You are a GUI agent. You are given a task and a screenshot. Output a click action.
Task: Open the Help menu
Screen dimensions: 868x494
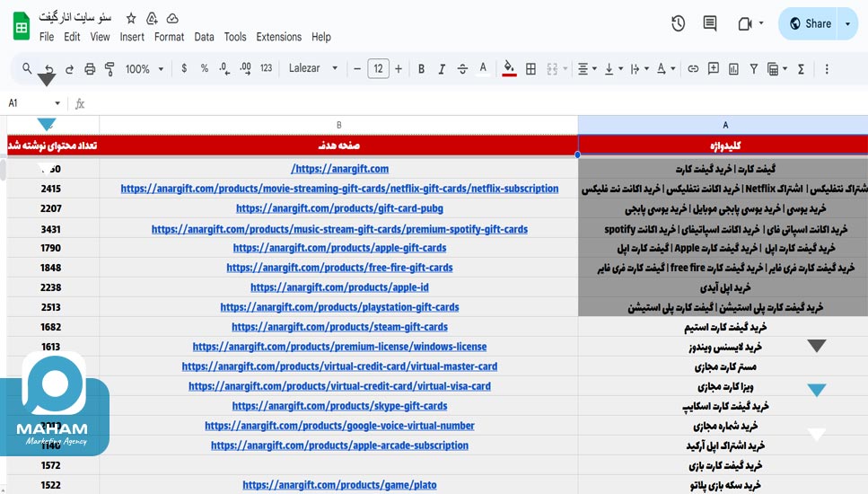tap(321, 37)
